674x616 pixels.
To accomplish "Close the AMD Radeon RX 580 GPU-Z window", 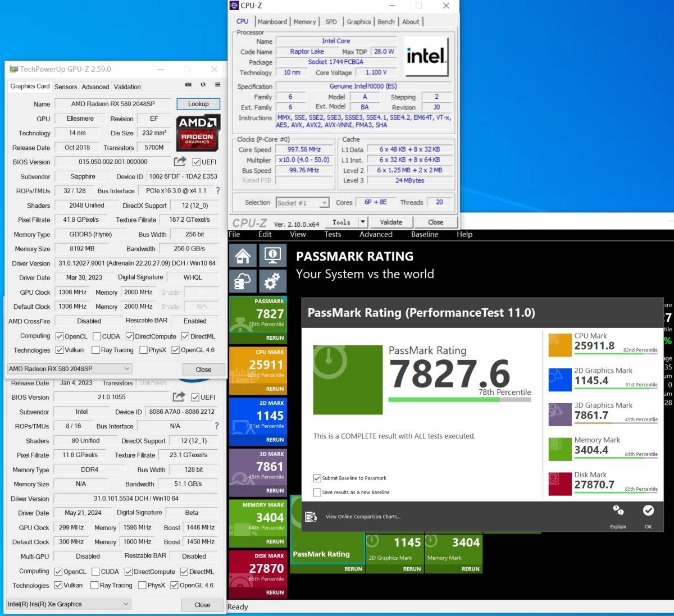I will [x=203, y=369].
